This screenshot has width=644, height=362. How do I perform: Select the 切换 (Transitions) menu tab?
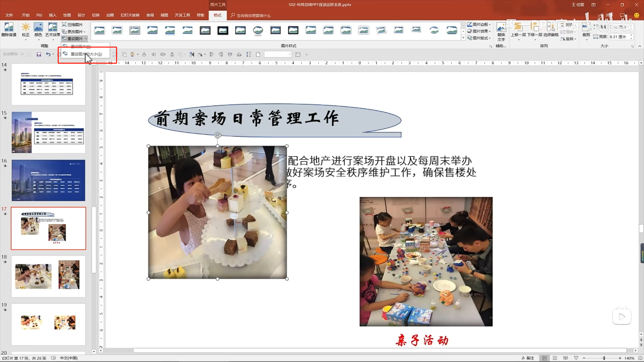[96, 15]
